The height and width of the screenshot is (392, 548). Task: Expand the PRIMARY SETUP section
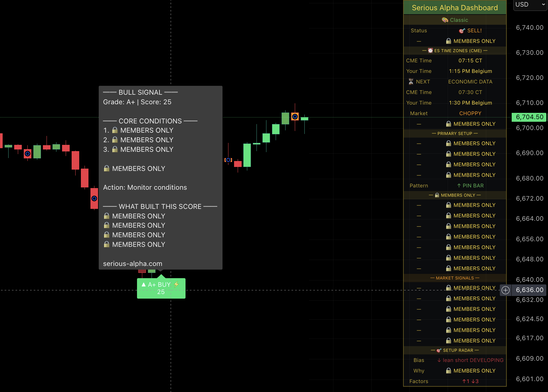455,133
